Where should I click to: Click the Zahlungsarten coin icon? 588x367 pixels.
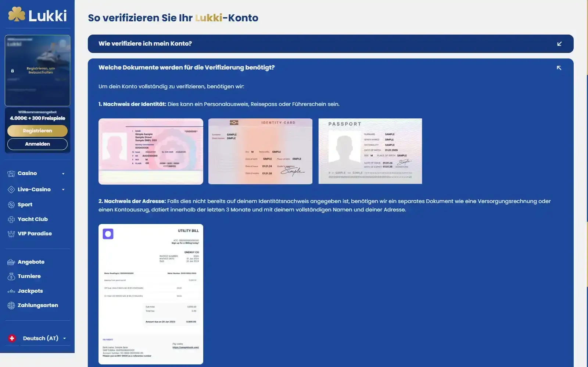pyautogui.click(x=11, y=306)
